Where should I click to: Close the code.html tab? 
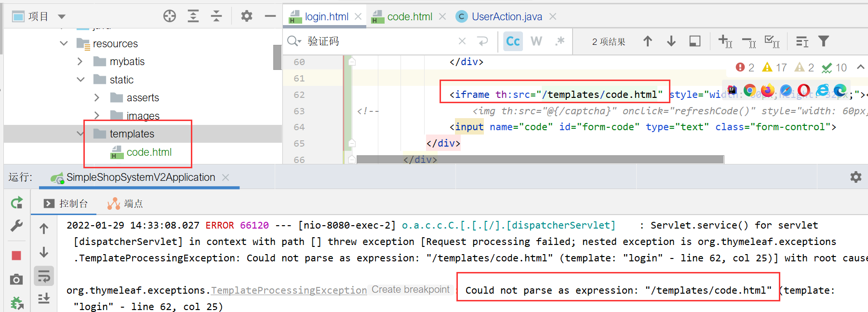(442, 16)
